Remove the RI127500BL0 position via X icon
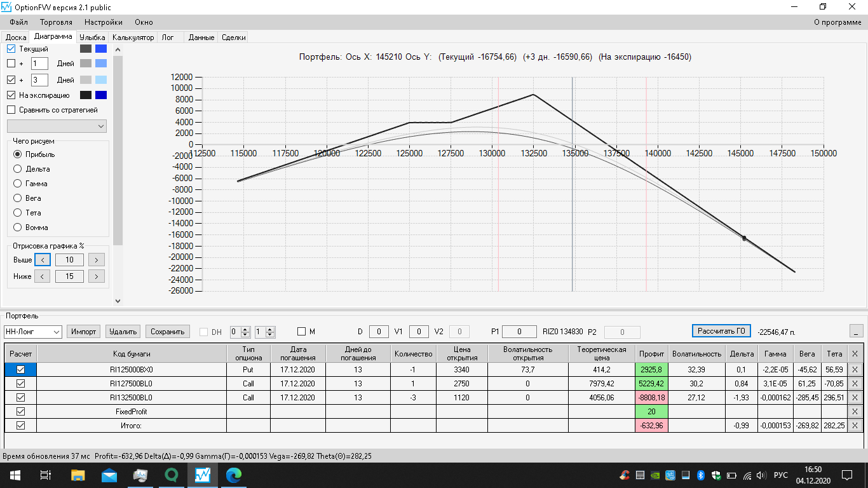Screen dimensions: 868x488 point(855,384)
